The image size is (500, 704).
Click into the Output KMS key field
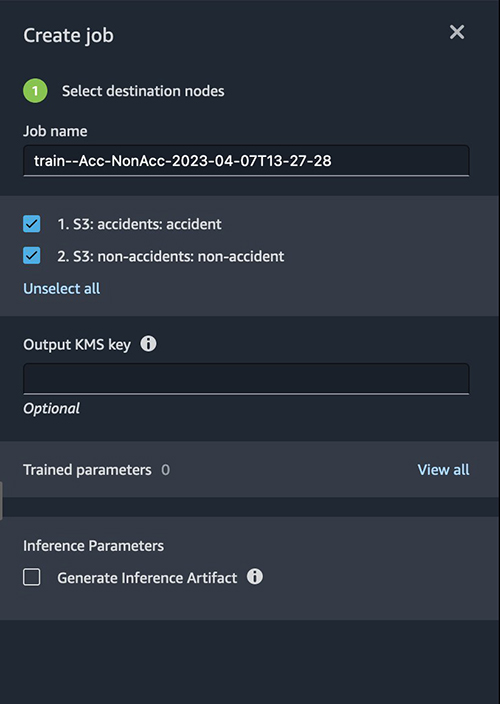(x=246, y=379)
